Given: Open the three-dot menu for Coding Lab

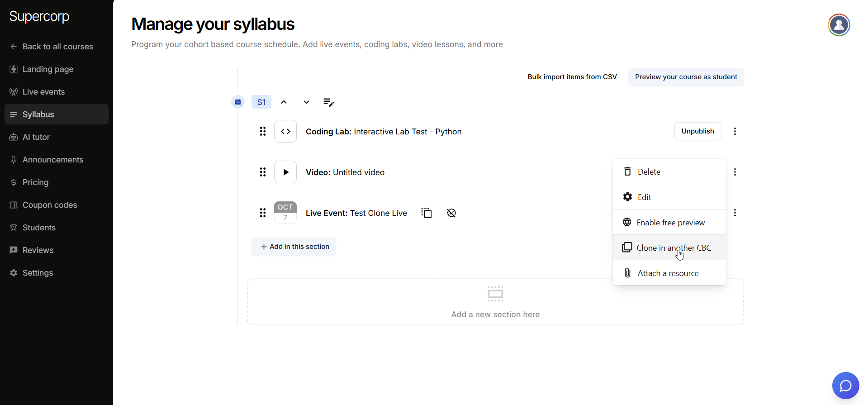Looking at the screenshot, I should tap(735, 131).
